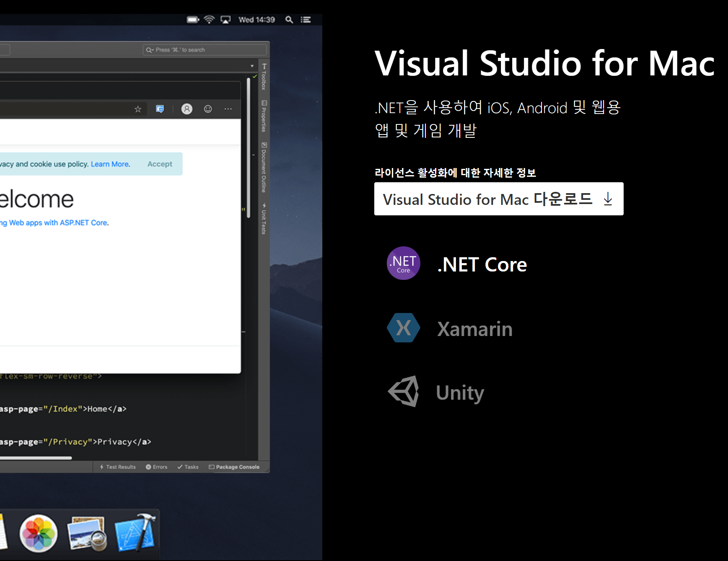Click the download arrow icon
The image size is (728, 561).
608,199
